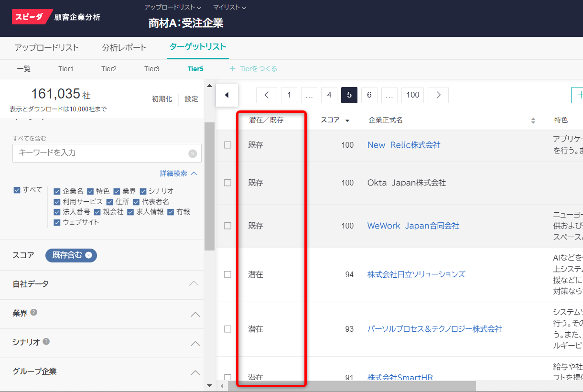This screenshot has height=392, width=583.
Task: Open WeWork Japan合同会社 company link
Action: coord(413,226)
